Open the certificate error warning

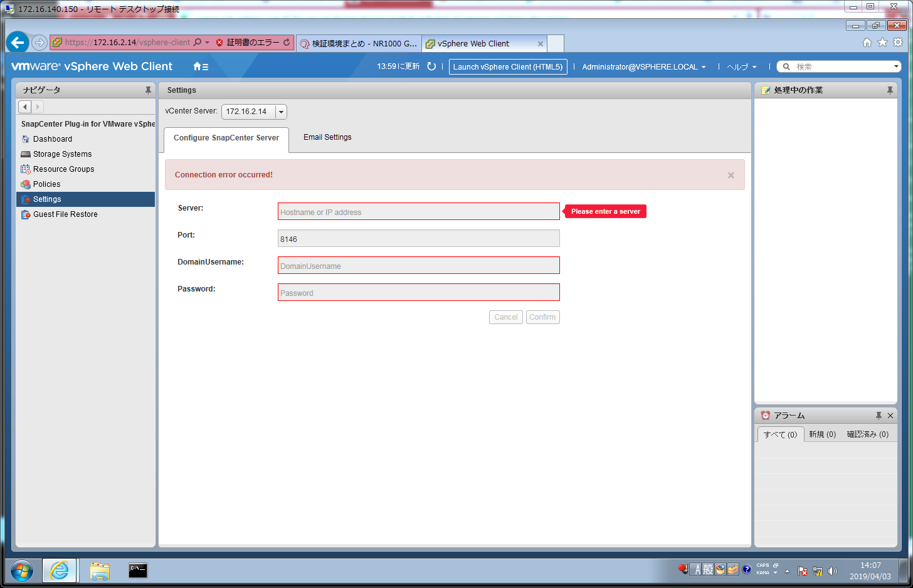coord(247,43)
